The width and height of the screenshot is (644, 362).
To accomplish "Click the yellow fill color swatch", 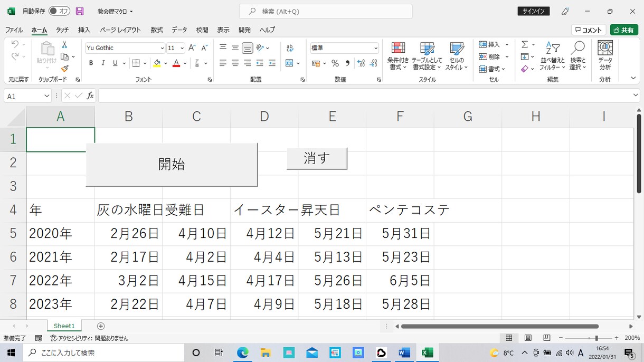I will [x=157, y=63].
